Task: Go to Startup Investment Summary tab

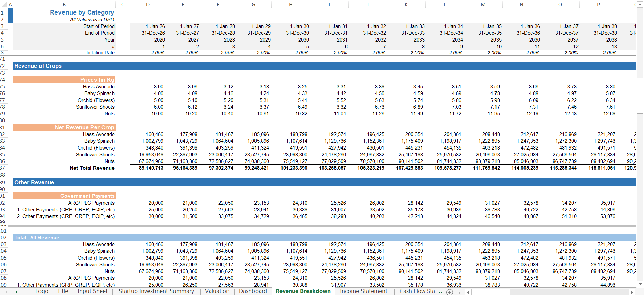Action: [156, 291]
